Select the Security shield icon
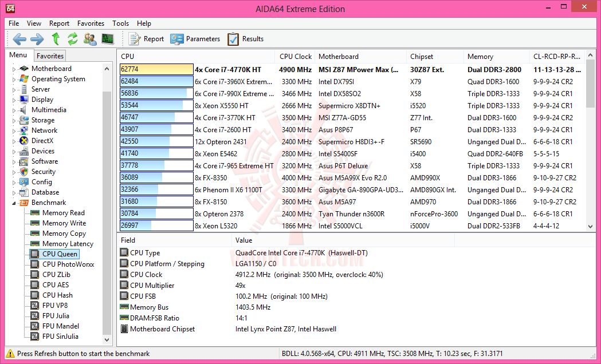The height and width of the screenshot is (364, 601). click(24, 172)
